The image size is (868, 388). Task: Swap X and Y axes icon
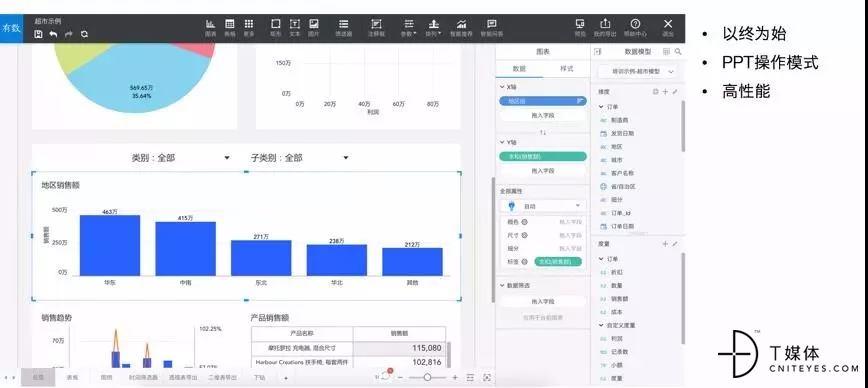pyautogui.click(x=543, y=132)
